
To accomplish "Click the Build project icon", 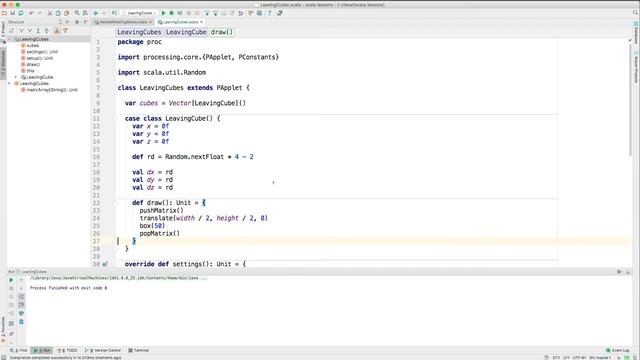I will point(114,13).
